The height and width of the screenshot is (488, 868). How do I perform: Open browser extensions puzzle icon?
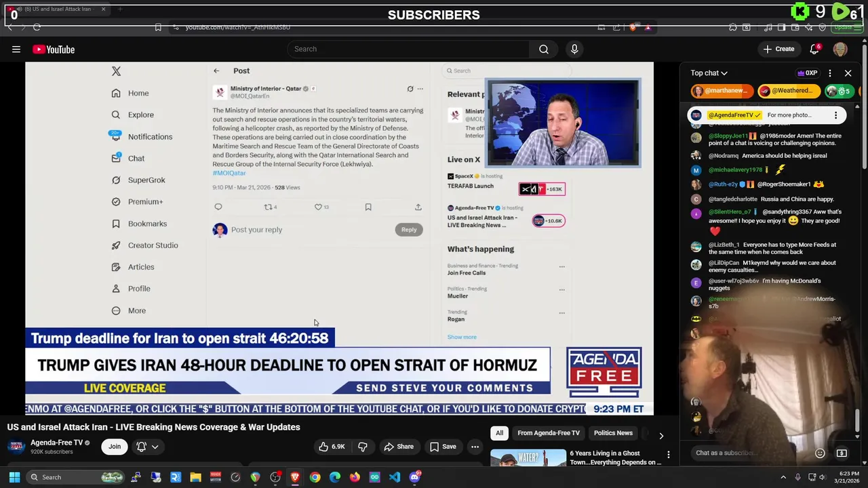[733, 27]
